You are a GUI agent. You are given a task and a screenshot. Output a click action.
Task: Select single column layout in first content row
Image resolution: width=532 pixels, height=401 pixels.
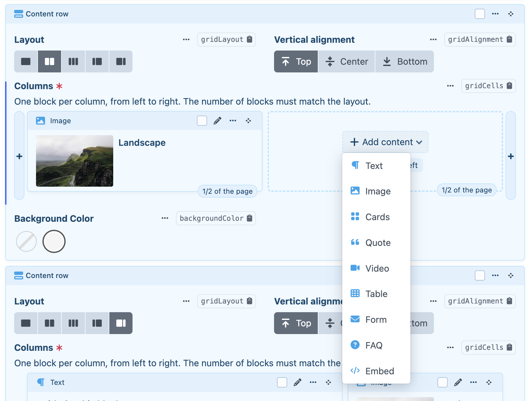[x=26, y=61]
